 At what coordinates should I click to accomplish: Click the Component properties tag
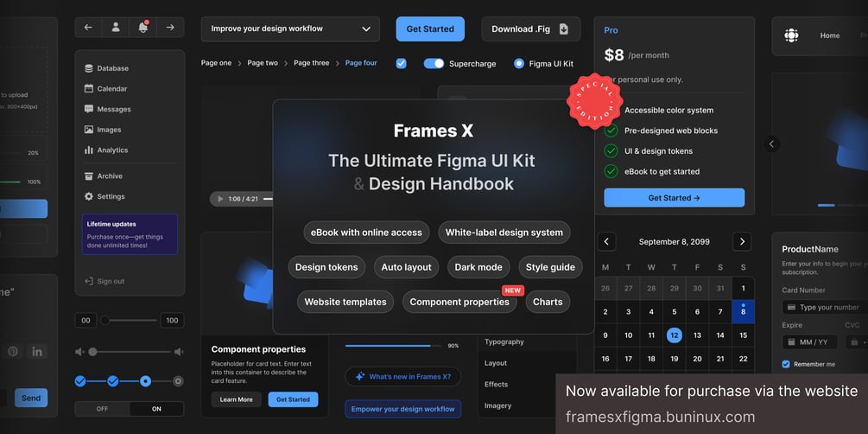tap(459, 302)
